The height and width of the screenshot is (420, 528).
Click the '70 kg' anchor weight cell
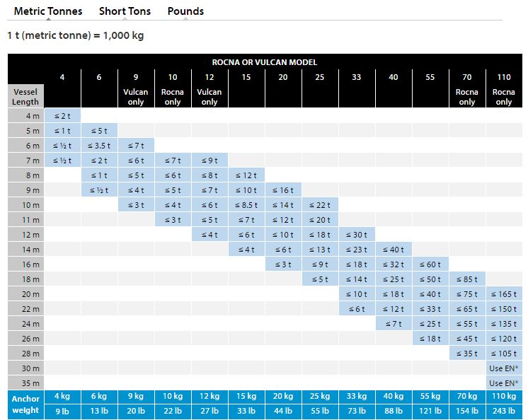point(467,396)
